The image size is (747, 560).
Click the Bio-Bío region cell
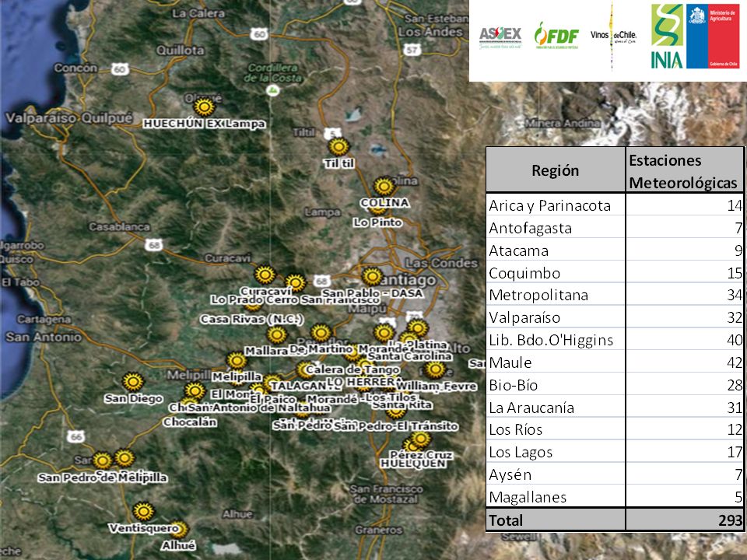(556, 385)
